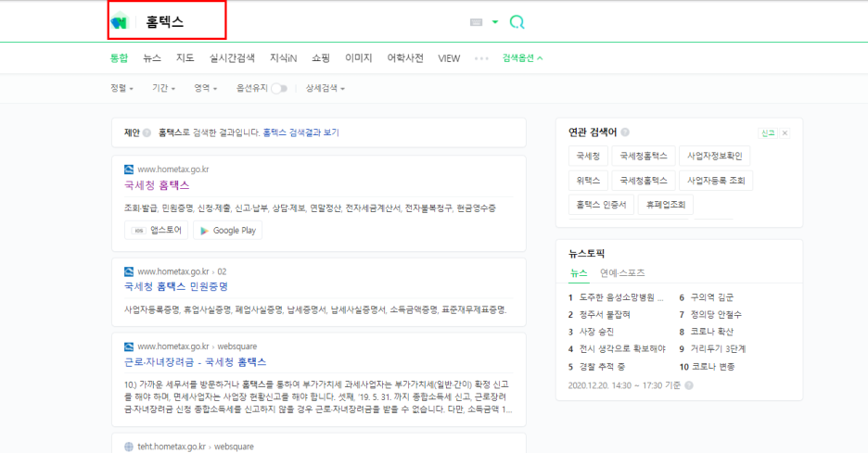Click the favicon of the 민원증명 result

pyautogui.click(x=129, y=271)
